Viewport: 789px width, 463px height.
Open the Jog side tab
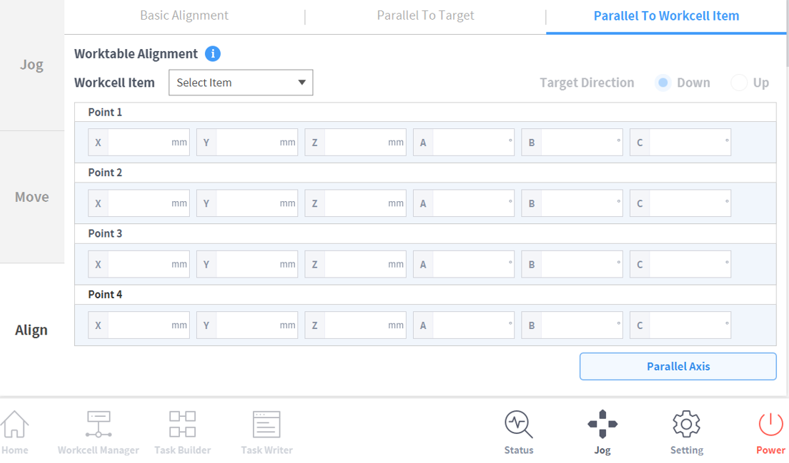32,65
